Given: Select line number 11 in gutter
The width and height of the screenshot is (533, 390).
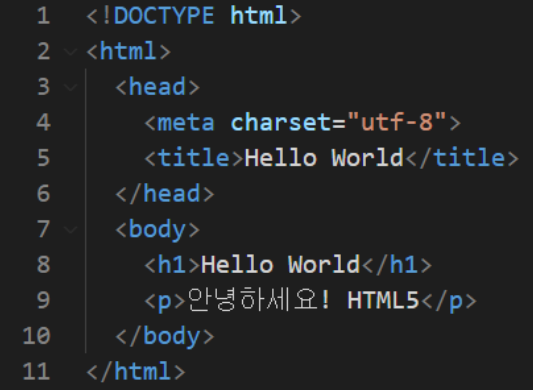Looking at the screenshot, I should coord(37,372).
